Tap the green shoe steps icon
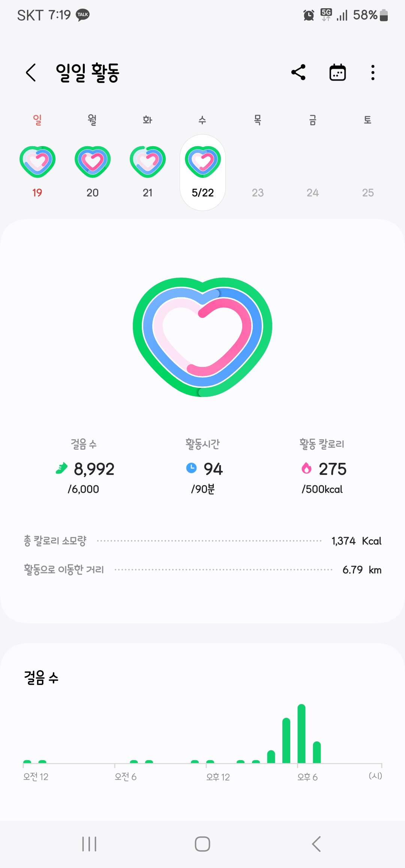The width and height of the screenshot is (405, 868). coord(61,468)
